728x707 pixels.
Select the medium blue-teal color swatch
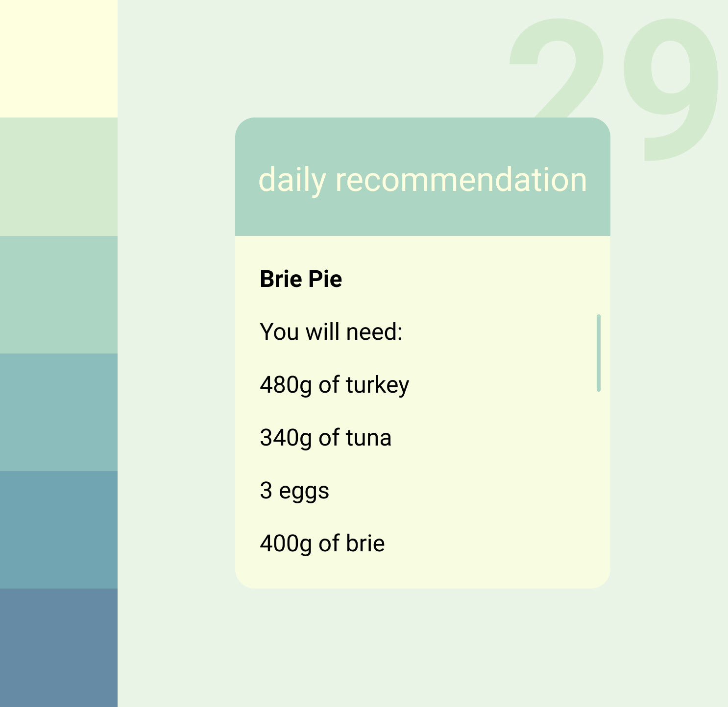[x=59, y=530]
